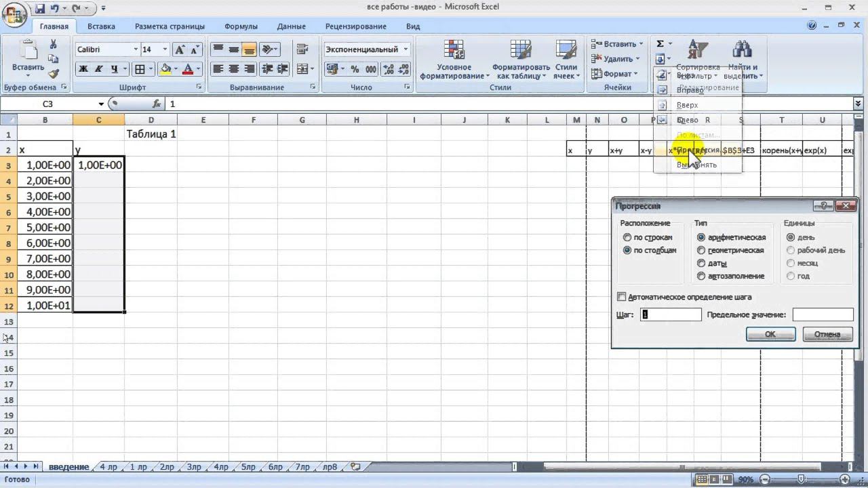Apply percent style format
The width and height of the screenshot is (868, 488).
click(355, 69)
